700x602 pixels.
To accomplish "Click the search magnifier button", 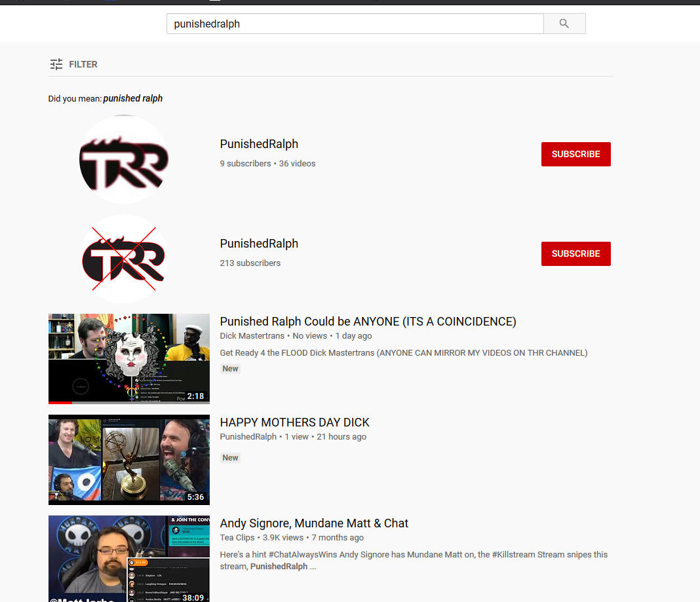I will pos(564,24).
